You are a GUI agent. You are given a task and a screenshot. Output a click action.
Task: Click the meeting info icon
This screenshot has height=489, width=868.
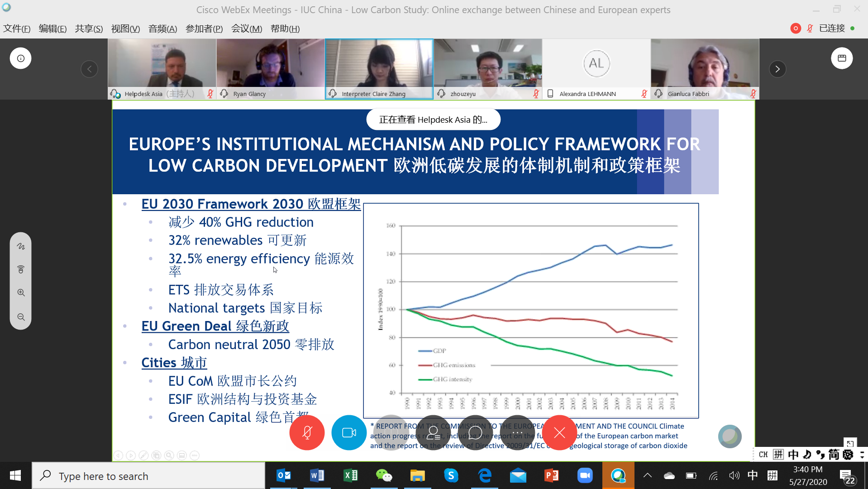(21, 58)
